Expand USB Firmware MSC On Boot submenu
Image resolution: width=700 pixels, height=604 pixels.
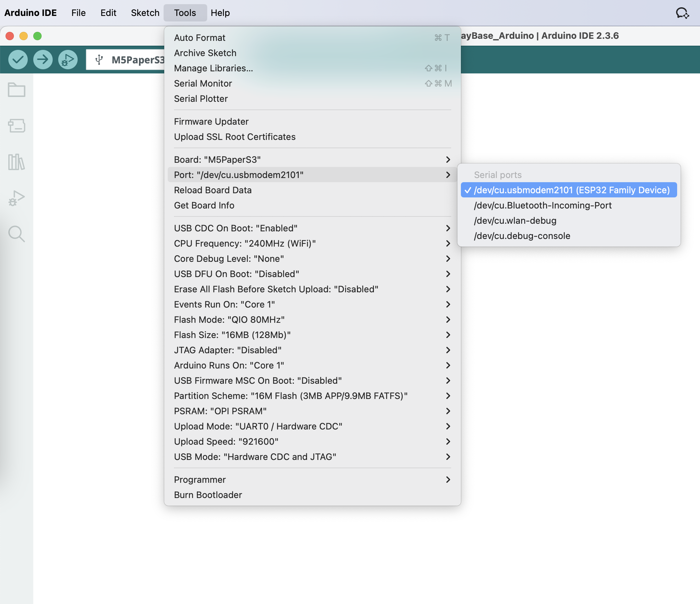coord(312,381)
